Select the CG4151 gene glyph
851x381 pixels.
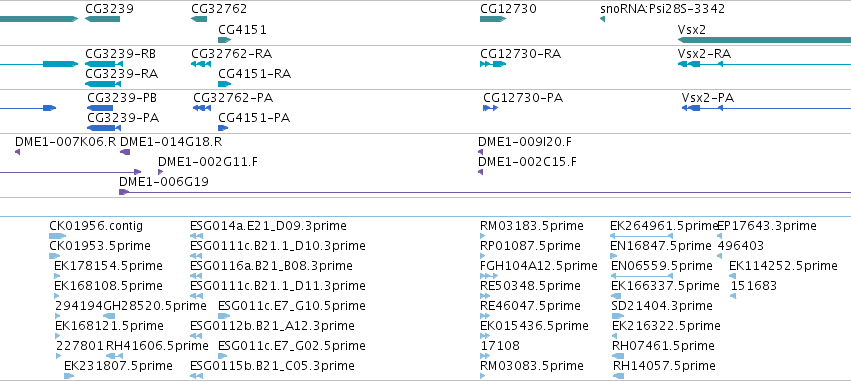click(225, 40)
